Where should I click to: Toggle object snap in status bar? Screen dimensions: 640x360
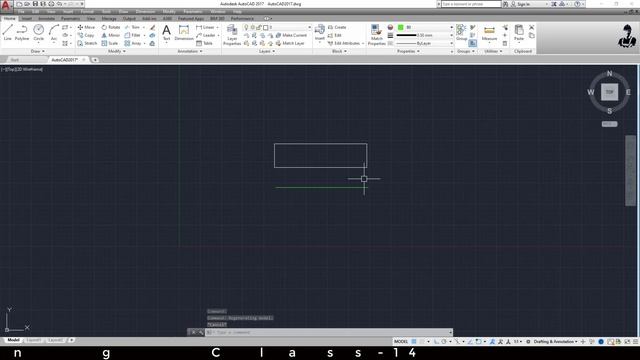[x=478, y=342]
